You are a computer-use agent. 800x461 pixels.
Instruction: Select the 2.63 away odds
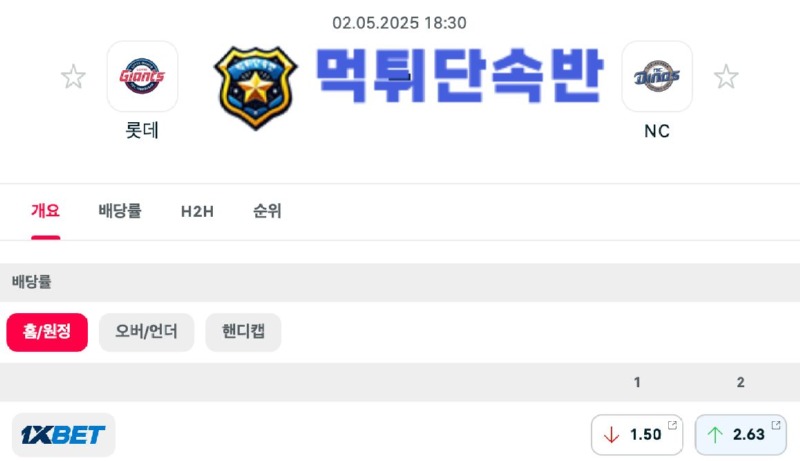pos(741,435)
